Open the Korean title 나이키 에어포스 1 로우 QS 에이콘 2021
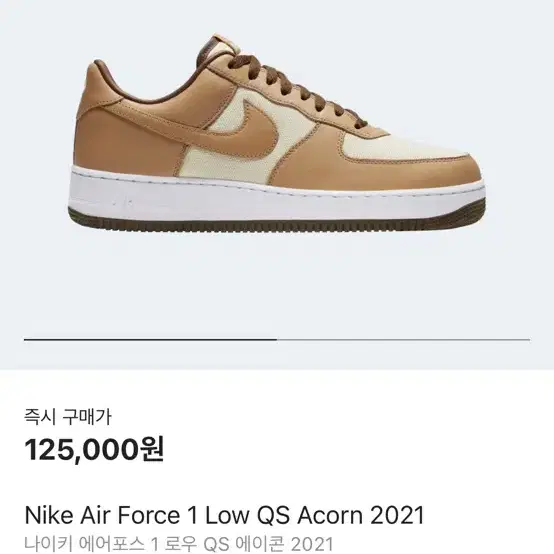Screen dimensions: 554x554 pos(179,543)
